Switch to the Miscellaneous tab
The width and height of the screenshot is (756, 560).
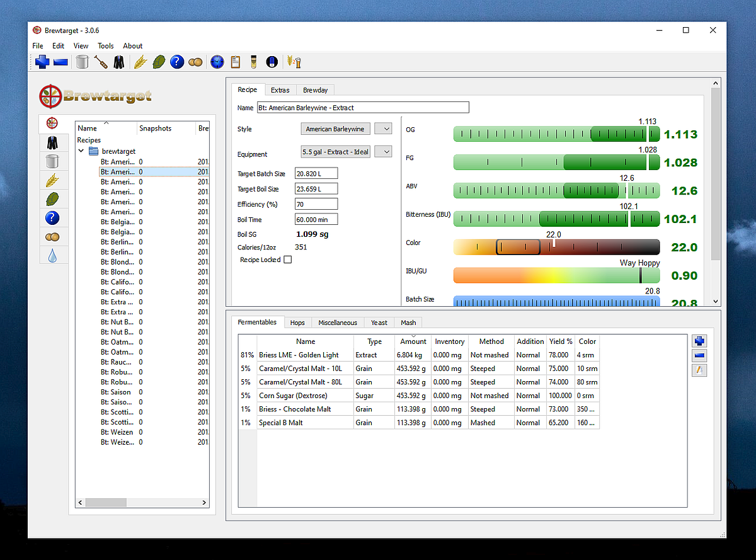click(x=338, y=323)
